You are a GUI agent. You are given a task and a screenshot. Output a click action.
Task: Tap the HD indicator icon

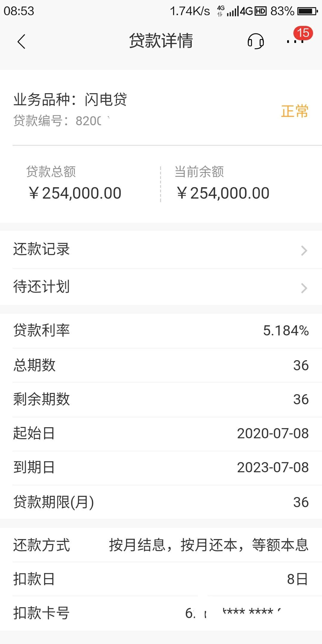pyautogui.click(x=261, y=11)
